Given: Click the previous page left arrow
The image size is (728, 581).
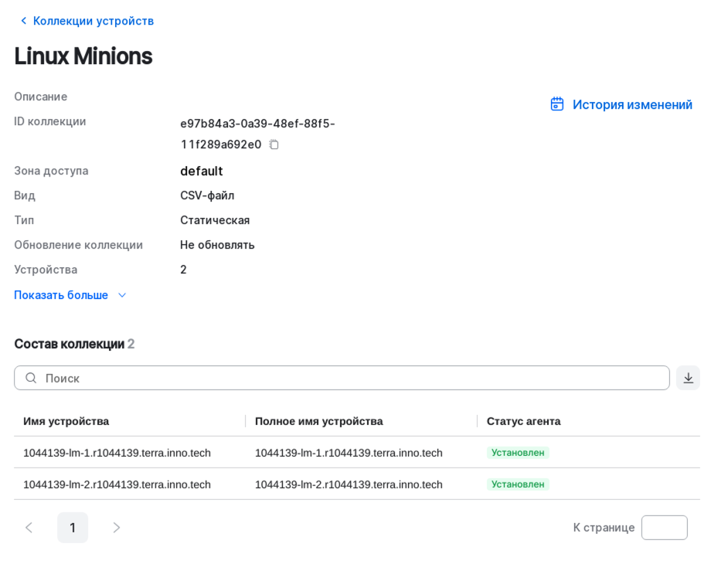Looking at the screenshot, I should tap(29, 528).
